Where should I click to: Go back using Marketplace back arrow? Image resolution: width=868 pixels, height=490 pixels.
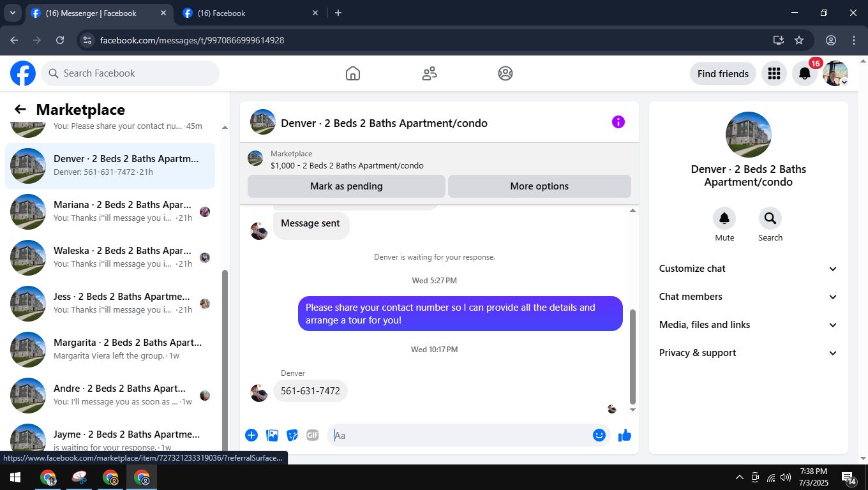(x=20, y=110)
